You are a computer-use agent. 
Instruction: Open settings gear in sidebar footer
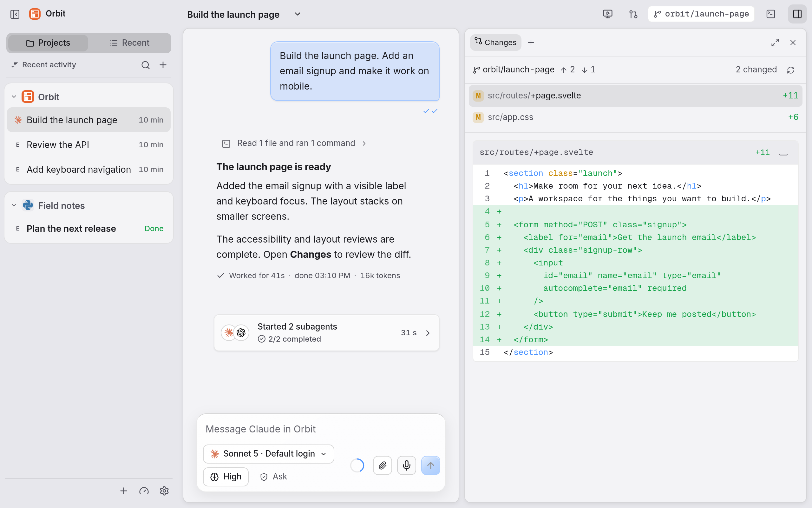click(x=164, y=491)
